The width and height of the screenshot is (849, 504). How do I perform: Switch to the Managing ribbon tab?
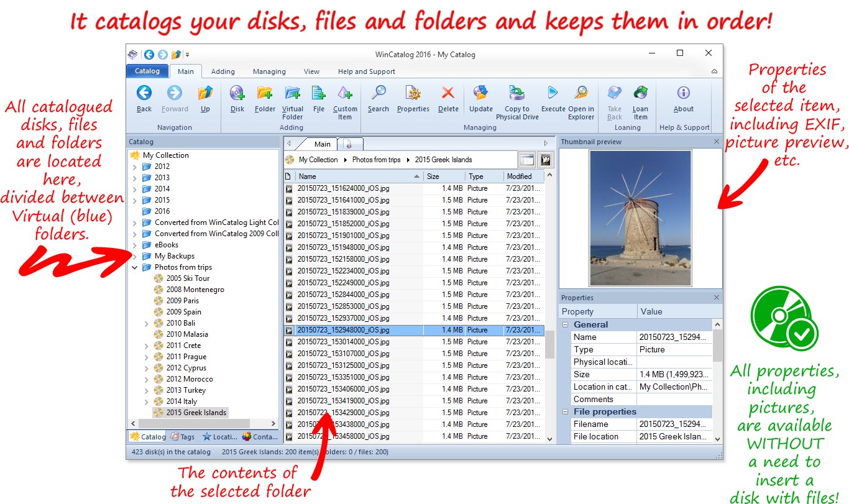click(269, 71)
